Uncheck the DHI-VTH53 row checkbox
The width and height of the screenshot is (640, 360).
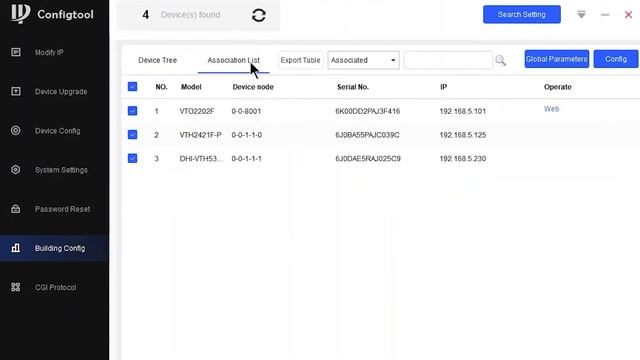click(132, 158)
